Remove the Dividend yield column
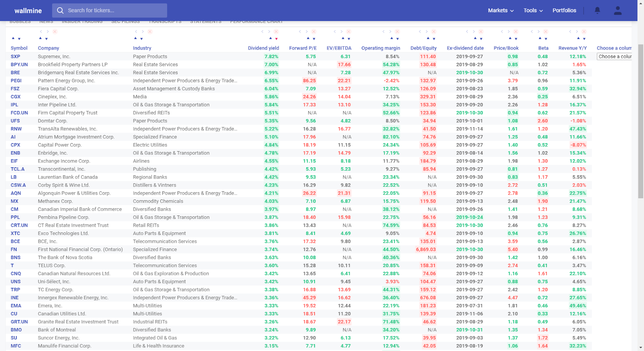This screenshot has width=644, height=351. click(x=276, y=31)
